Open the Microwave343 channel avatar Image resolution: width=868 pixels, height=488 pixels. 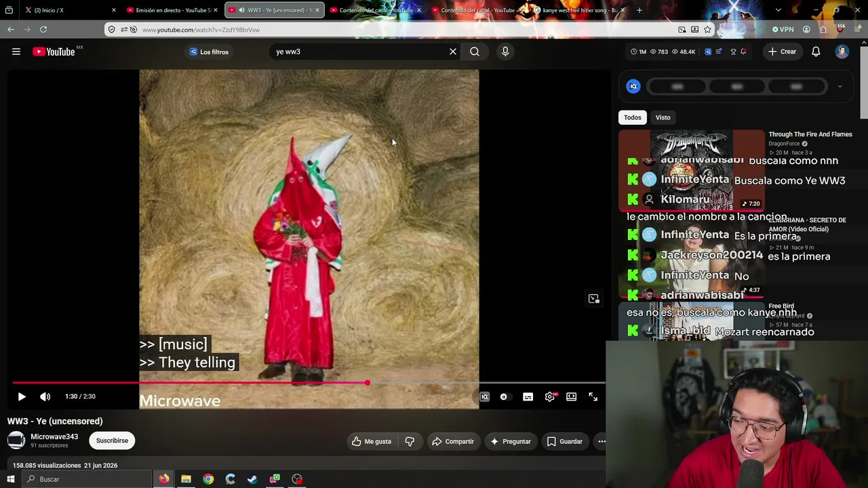coord(16,441)
